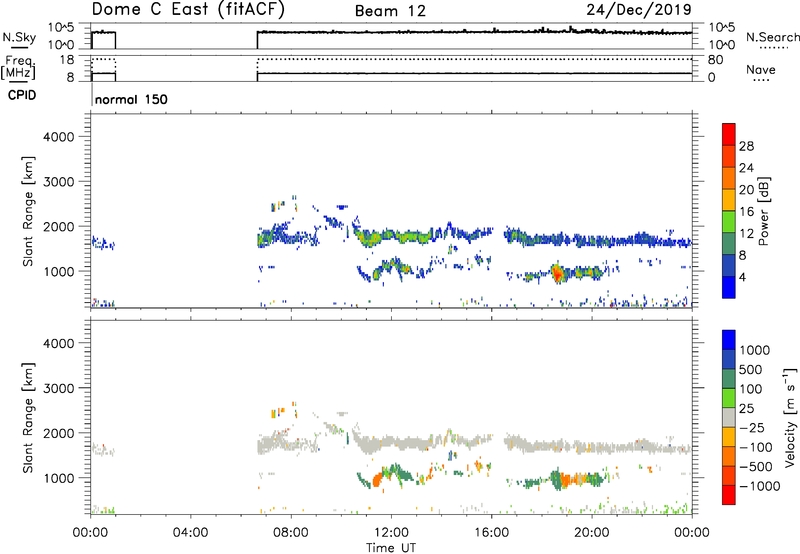800x554 pixels.
Task: Click the "80" Nave axis tick label
Action: coord(715,60)
